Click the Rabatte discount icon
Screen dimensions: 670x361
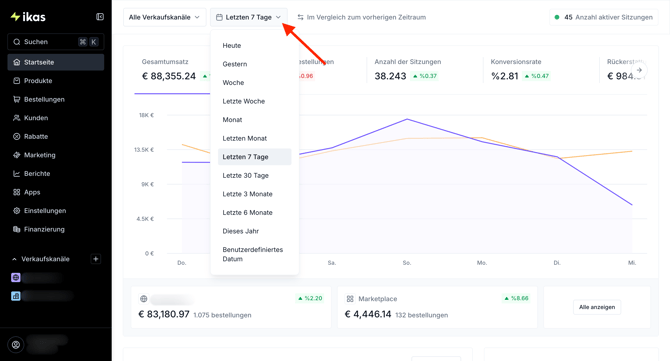click(17, 137)
